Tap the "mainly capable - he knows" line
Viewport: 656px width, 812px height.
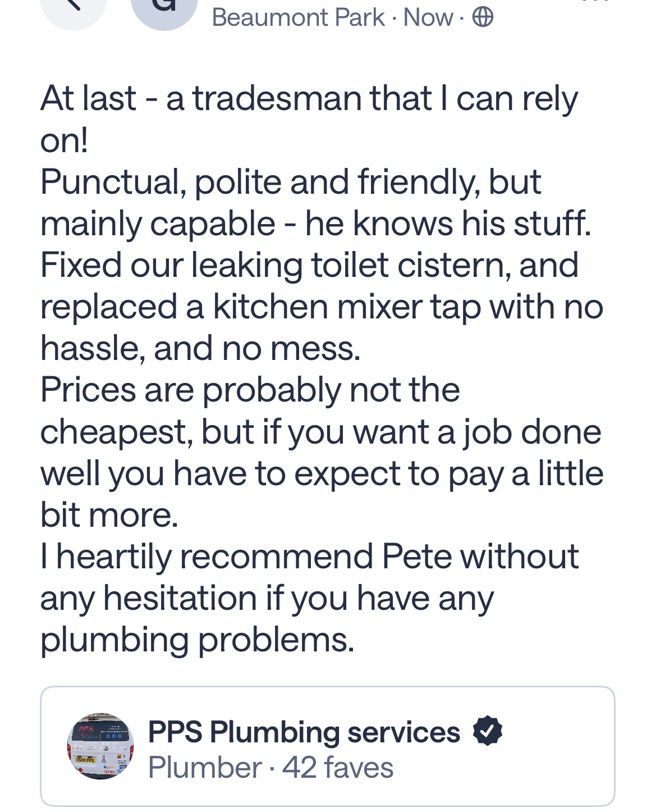tap(315, 223)
